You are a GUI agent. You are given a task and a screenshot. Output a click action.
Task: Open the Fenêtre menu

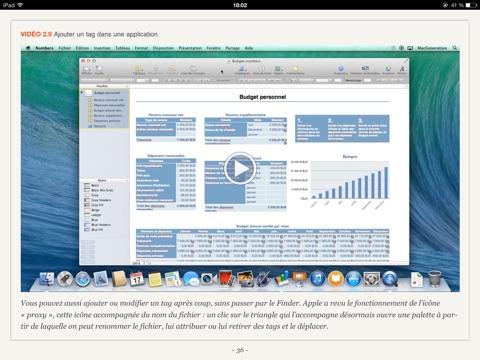pos(213,48)
